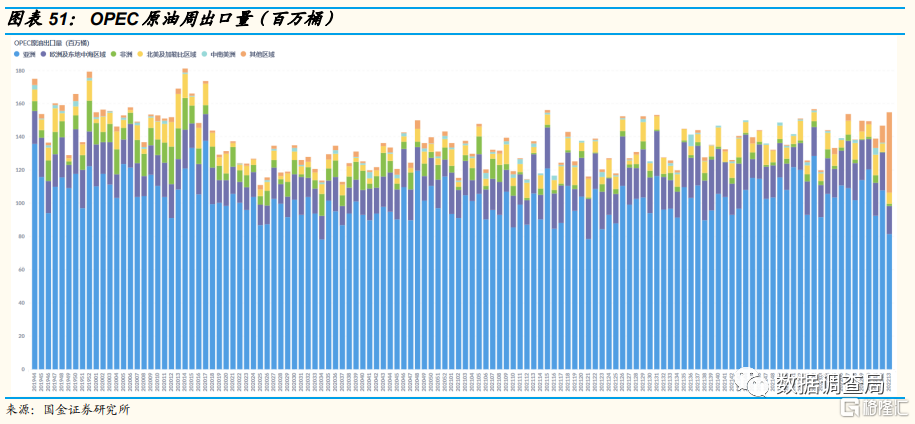Click the 180 label on the y-axis
This screenshot has height=424, width=915.
pos(20,70)
